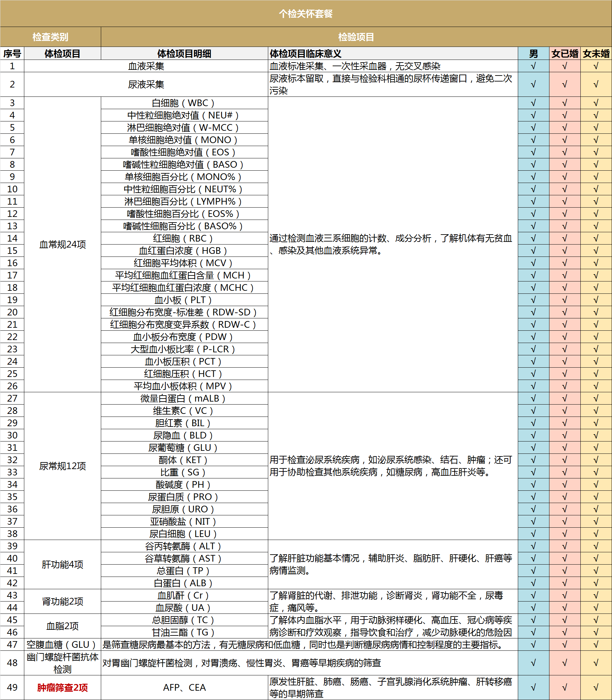Click 单核细胞百分比（MONO%） cell

pos(184,177)
